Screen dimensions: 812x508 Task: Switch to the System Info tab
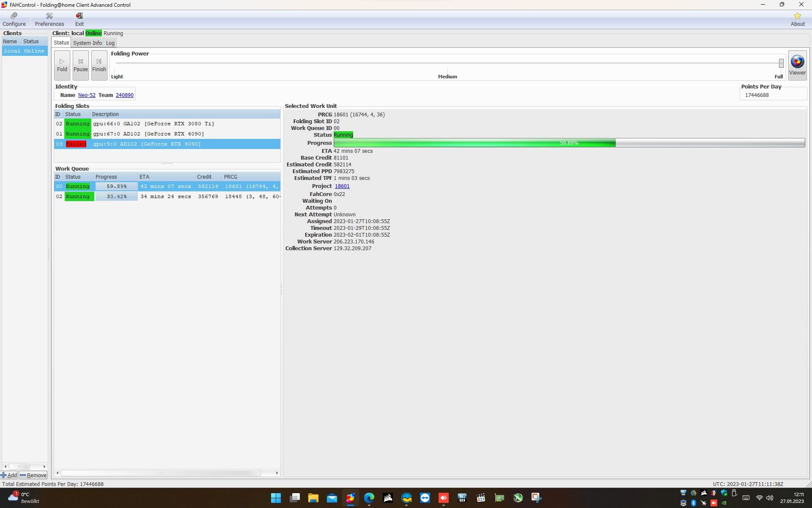(x=87, y=43)
